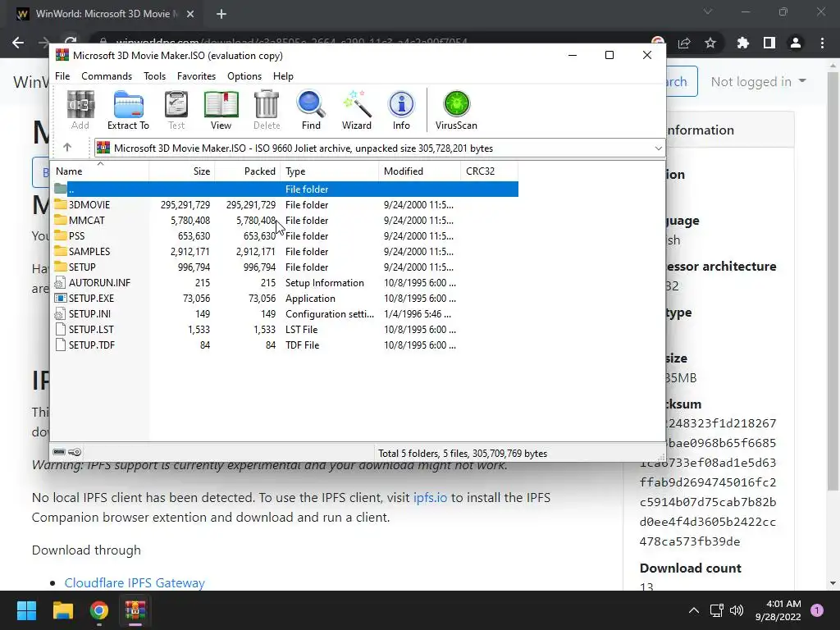The height and width of the screenshot is (630, 840).
Task: Close the WinWorld browser tab
Action: point(190,14)
